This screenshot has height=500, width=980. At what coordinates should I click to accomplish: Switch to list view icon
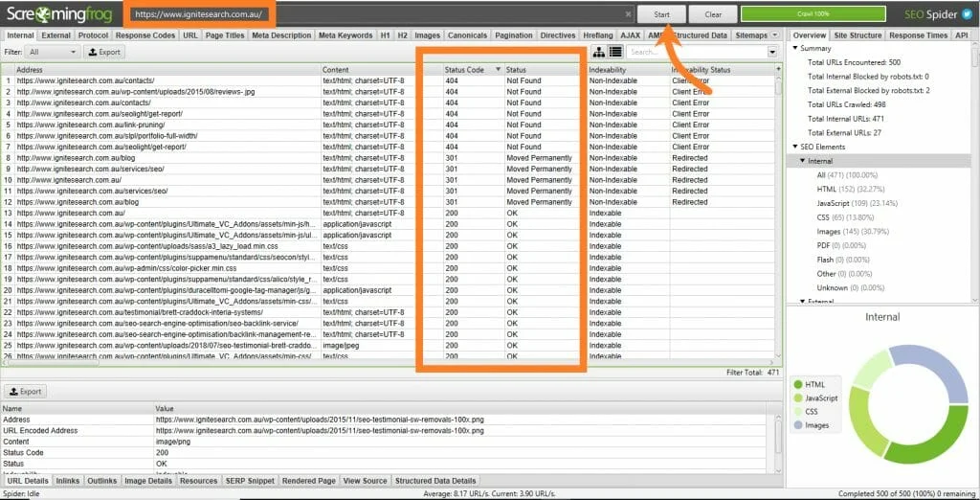click(x=615, y=52)
